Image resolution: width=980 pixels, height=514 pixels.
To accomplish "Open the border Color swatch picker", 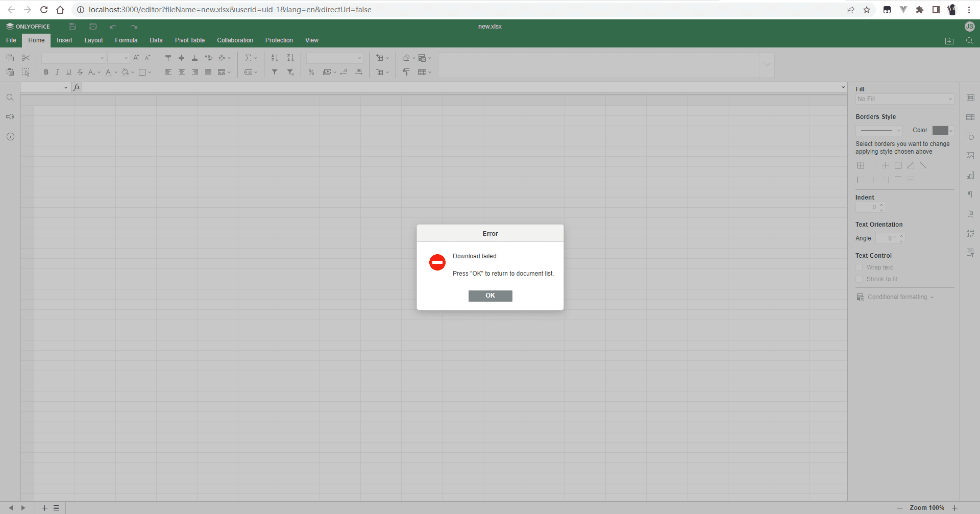I will click(x=942, y=131).
